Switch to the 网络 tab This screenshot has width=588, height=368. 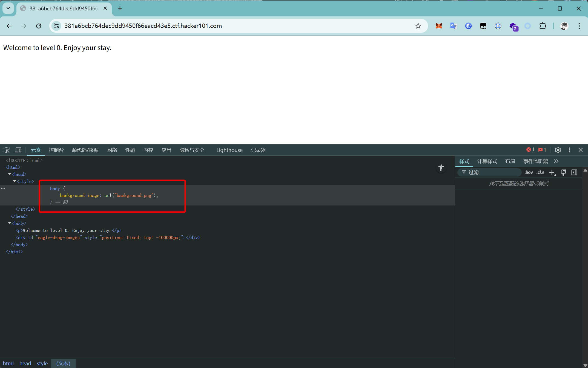[x=112, y=150]
